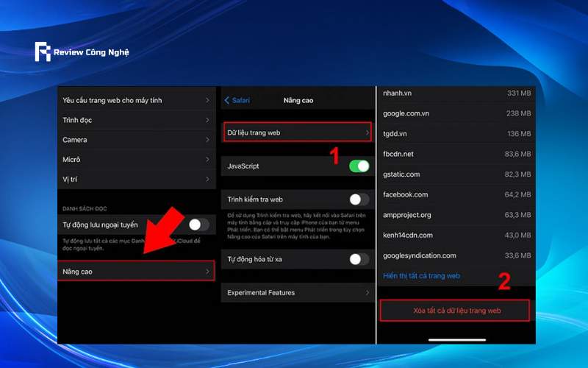Go back to Safari settings

(237, 100)
